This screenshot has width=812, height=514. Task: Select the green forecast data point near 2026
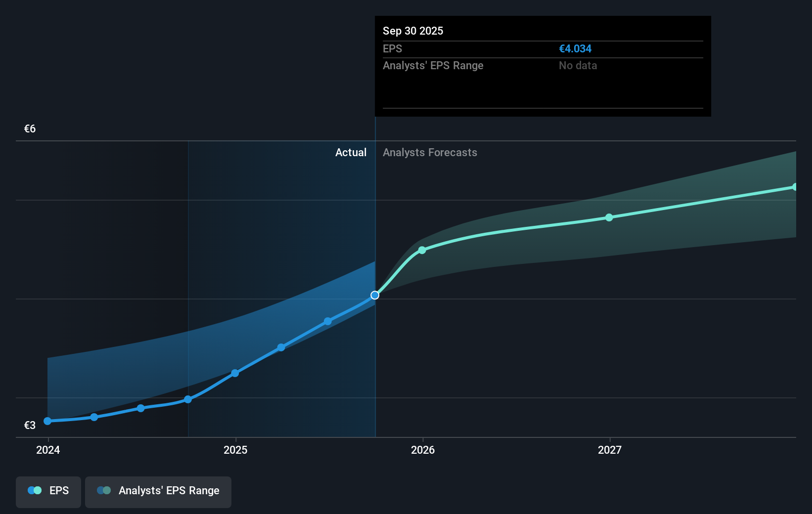pos(422,251)
